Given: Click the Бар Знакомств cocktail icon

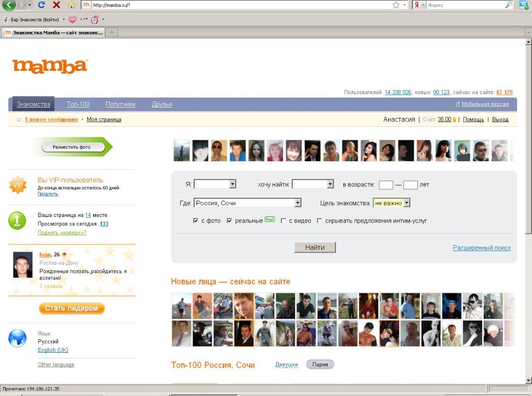Looking at the screenshot, I should [5, 19].
